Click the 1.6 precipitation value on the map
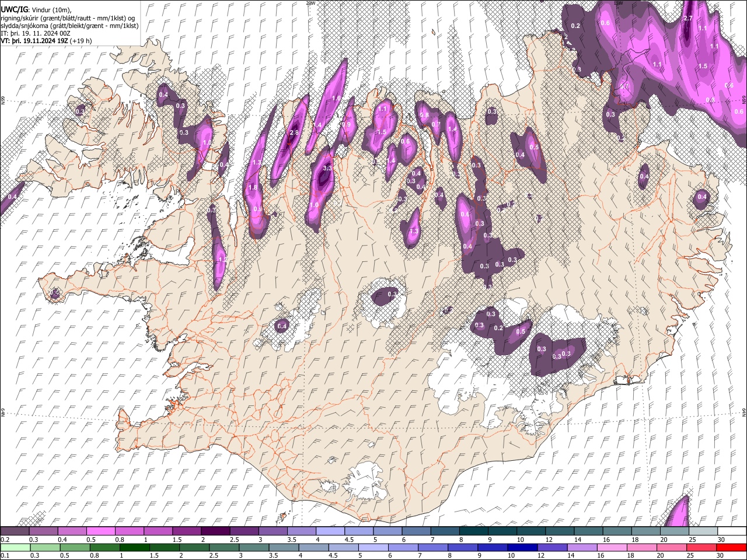 (336, 98)
